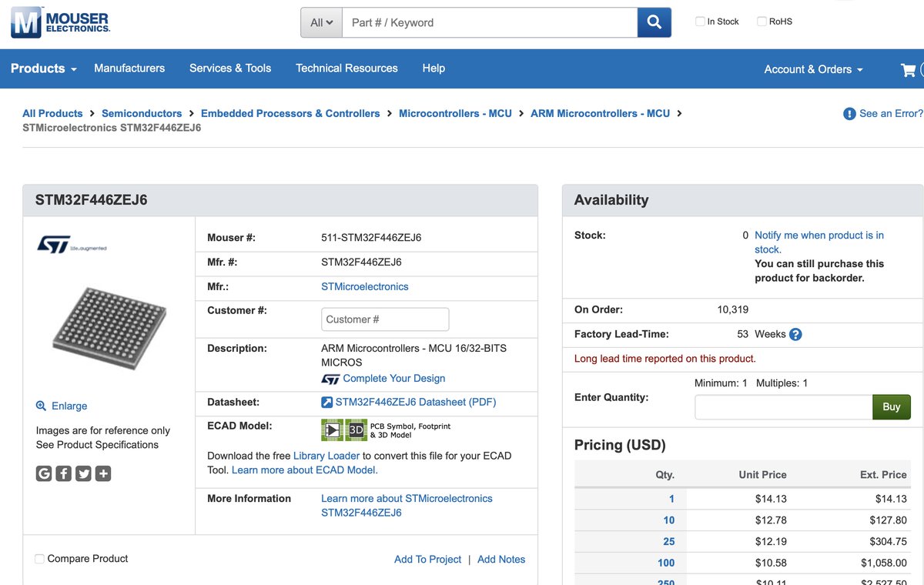This screenshot has height=585, width=924.
Task: Click the See an Error exclamation icon
Action: (x=849, y=114)
